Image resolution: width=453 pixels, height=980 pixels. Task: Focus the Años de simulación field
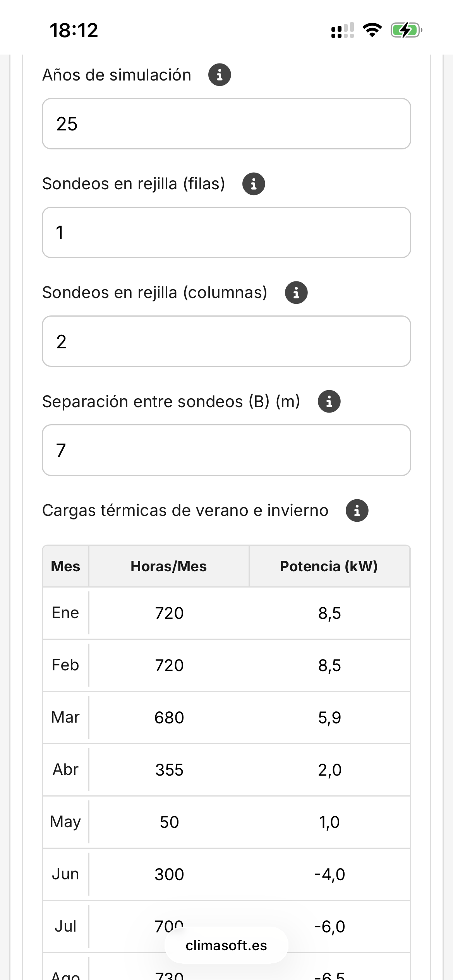(226, 124)
